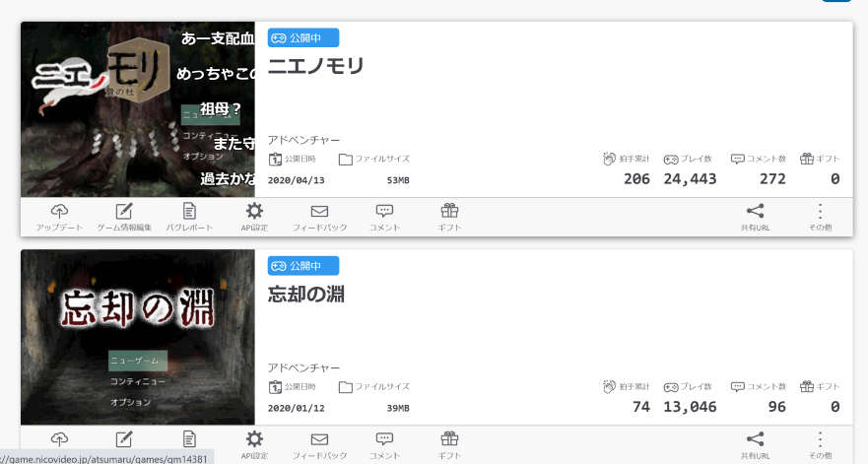Open the ギフト icon for 忘却の淵
868x464 pixels.
pos(449,445)
